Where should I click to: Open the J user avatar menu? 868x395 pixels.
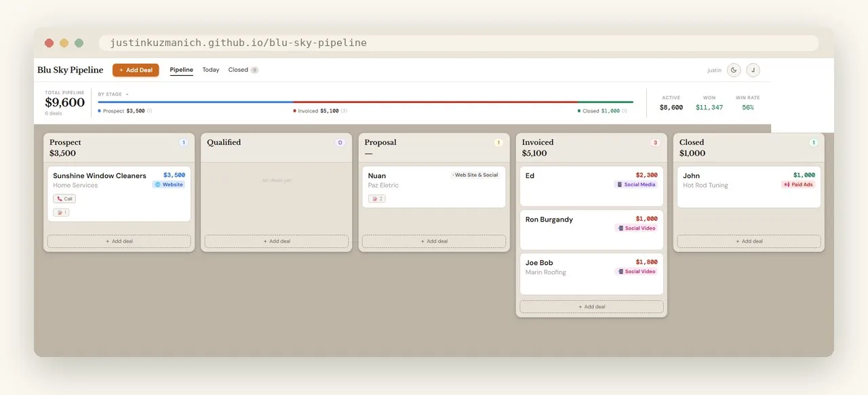(x=753, y=70)
